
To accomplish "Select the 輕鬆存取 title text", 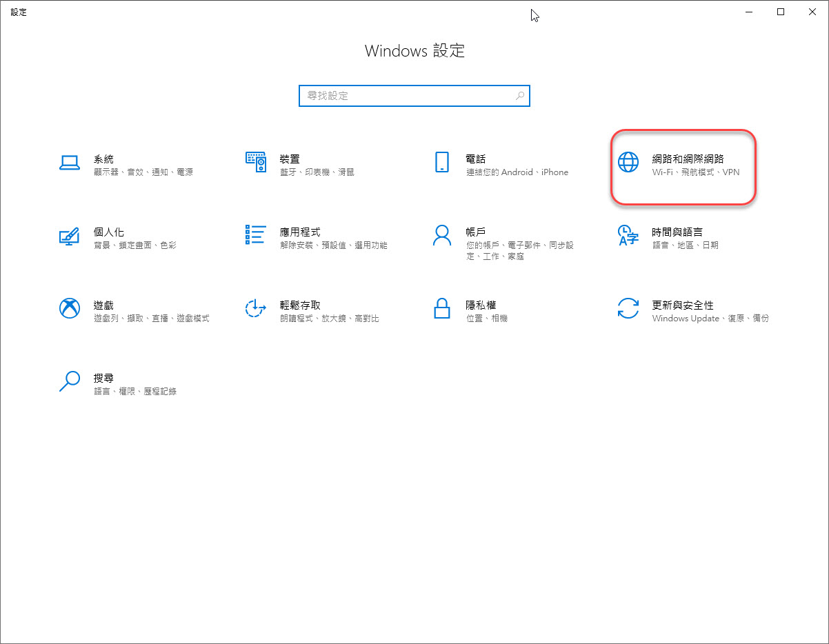I will pos(300,305).
